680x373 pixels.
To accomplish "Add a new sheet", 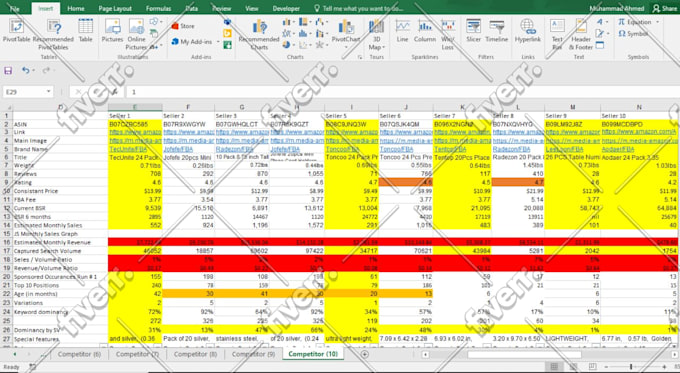I will pos(364,354).
